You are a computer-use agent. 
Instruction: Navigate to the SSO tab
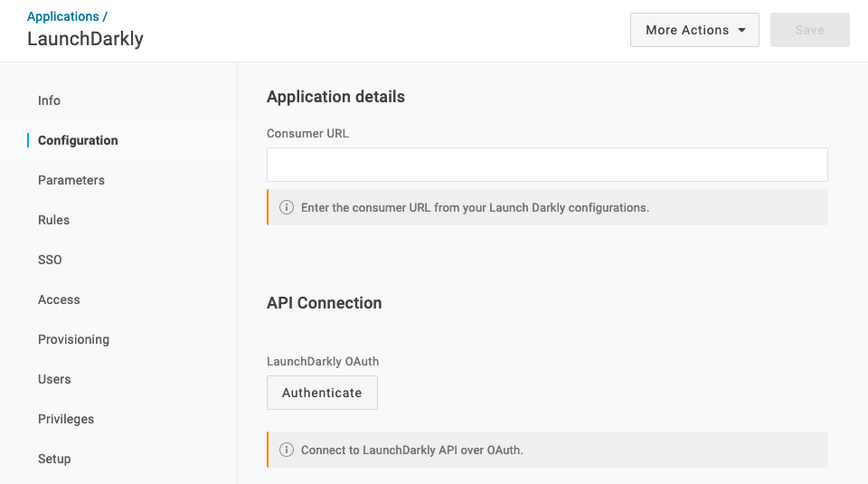(x=50, y=260)
